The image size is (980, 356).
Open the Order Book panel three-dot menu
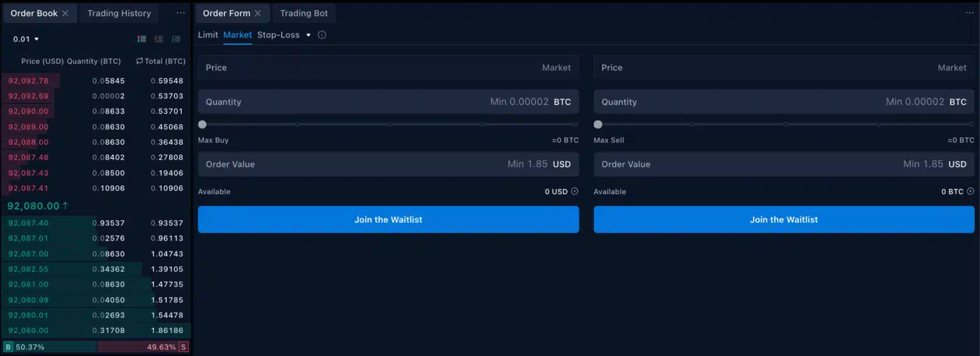coord(181,13)
